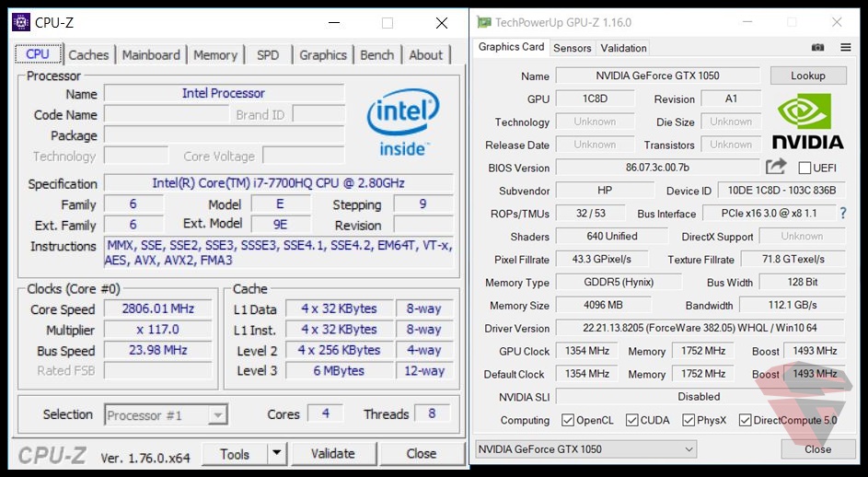The image size is (868, 477).
Task: Toggle the PhysX checkbox
Action: 689,420
